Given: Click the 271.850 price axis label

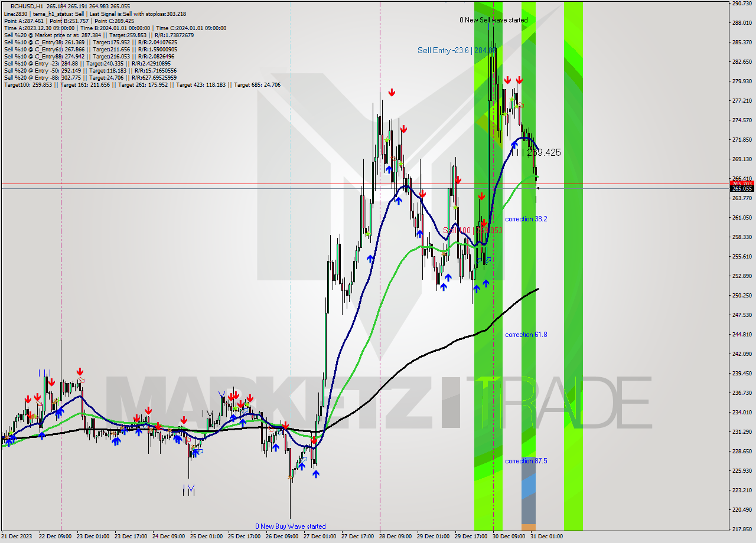Looking at the screenshot, I should coord(742,139).
